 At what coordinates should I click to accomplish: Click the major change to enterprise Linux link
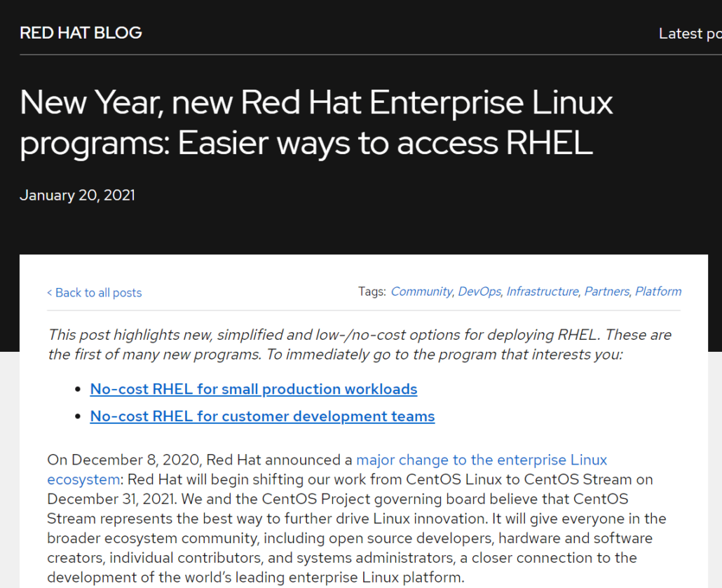pos(482,460)
